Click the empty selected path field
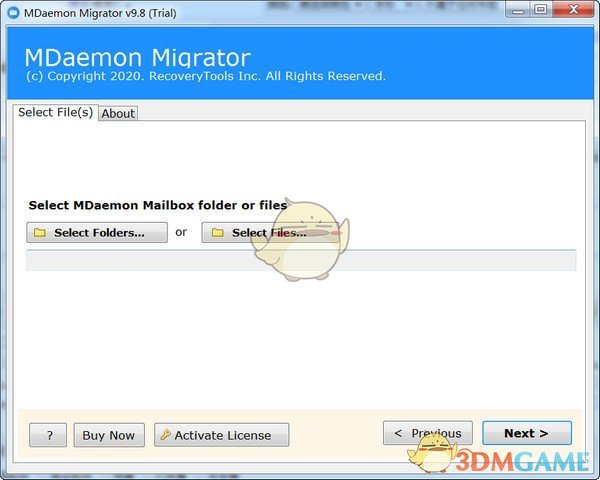The width and height of the screenshot is (600, 480). pyautogui.click(x=300, y=261)
